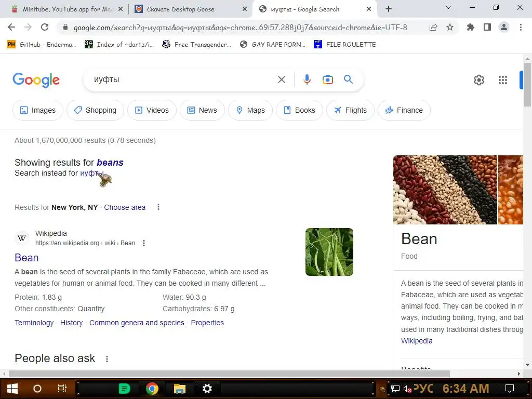Open the Windows Start menu
Screen dimensions: 532x399
tap(12, 389)
